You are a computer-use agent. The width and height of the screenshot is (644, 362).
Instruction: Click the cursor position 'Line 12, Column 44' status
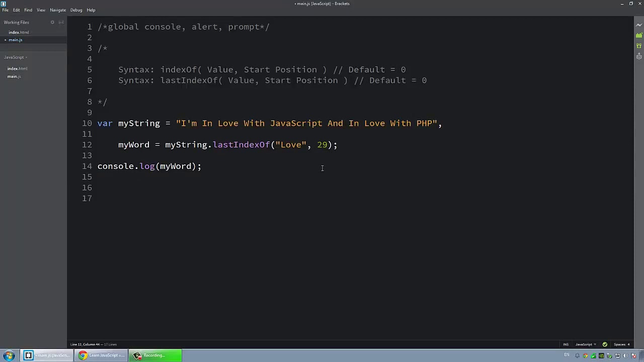[86, 344]
